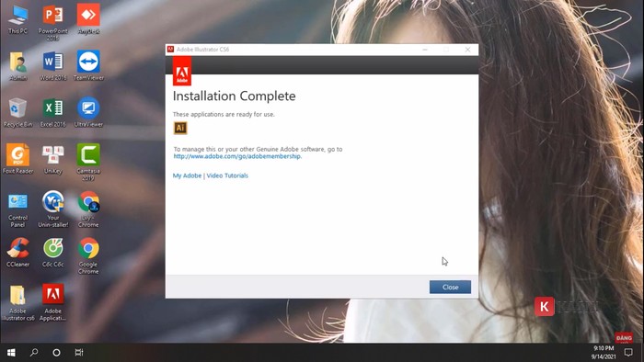644x362 pixels.
Task: Select the Camtasia 2019 desktop icon
Action: click(x=88, y=163)
